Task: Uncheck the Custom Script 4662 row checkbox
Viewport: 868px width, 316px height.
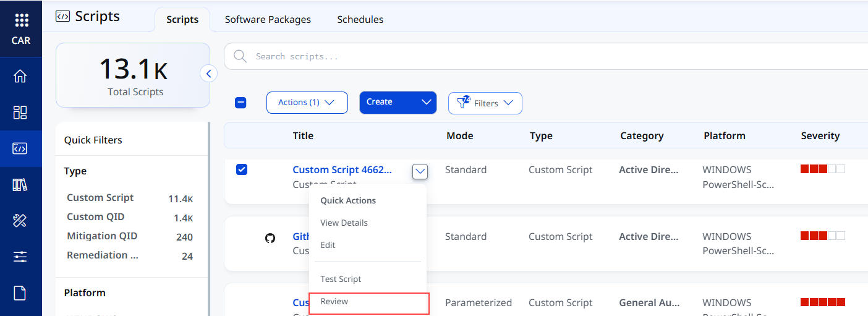Action: [242, 169]
